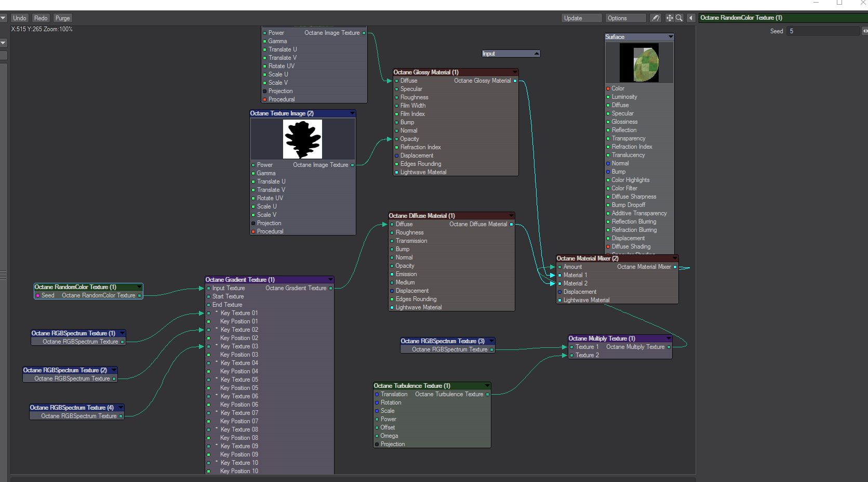Click the Update button
Image resolution: width=868 pixels, height=482 pixels.
581,18
